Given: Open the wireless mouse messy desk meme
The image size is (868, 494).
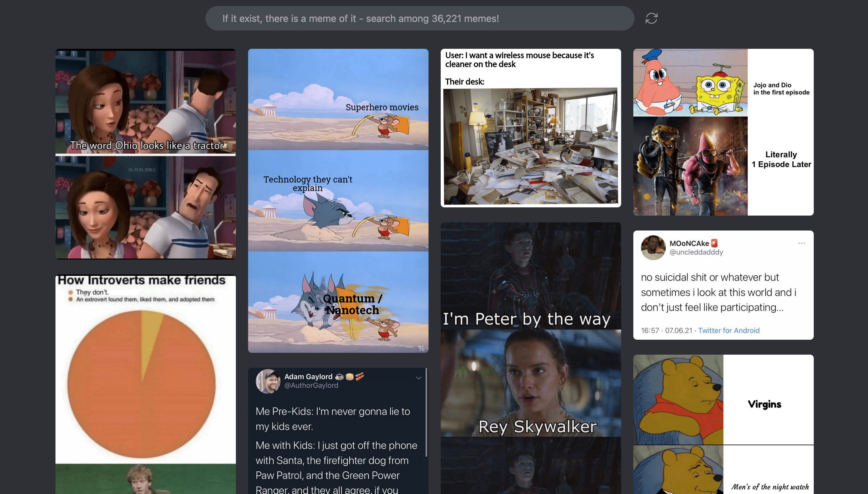Looking at the screenshot, I should [531, 128].
